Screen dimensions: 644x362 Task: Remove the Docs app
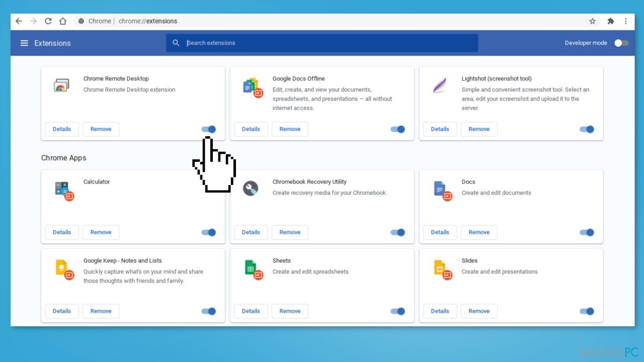coord(479,232)
